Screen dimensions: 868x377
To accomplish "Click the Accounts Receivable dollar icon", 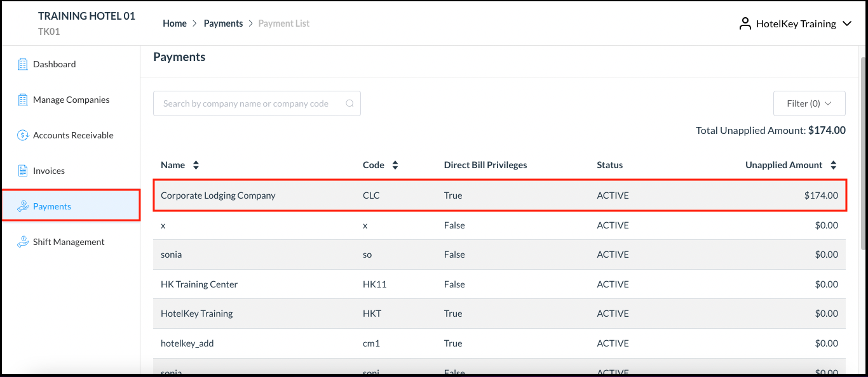I will (x=24, y=135).
